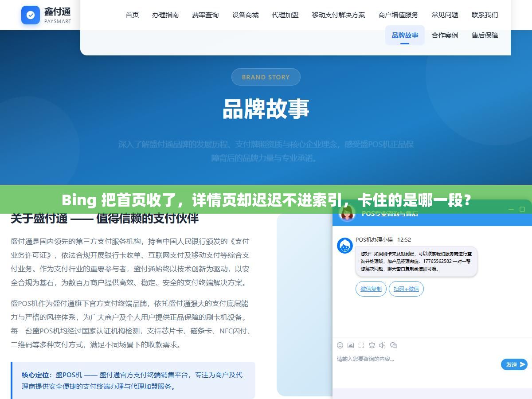Go to 首页 in the navigation

pos(132,15)
